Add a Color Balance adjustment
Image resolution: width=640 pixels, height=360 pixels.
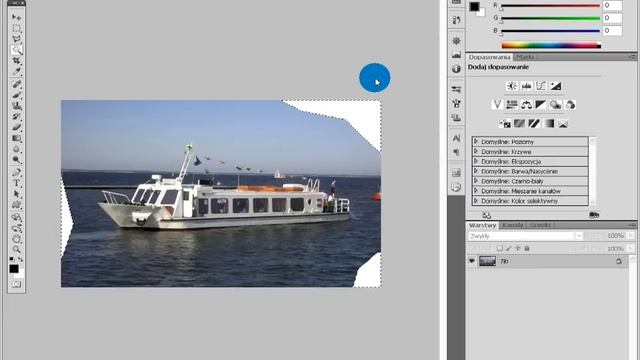click(x=526, y=105)
